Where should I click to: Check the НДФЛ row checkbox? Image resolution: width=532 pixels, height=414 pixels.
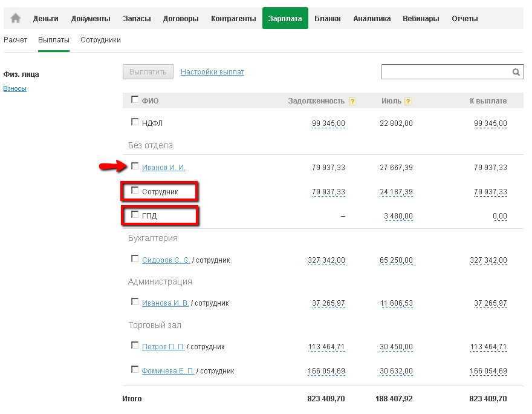tap(135, 122)
